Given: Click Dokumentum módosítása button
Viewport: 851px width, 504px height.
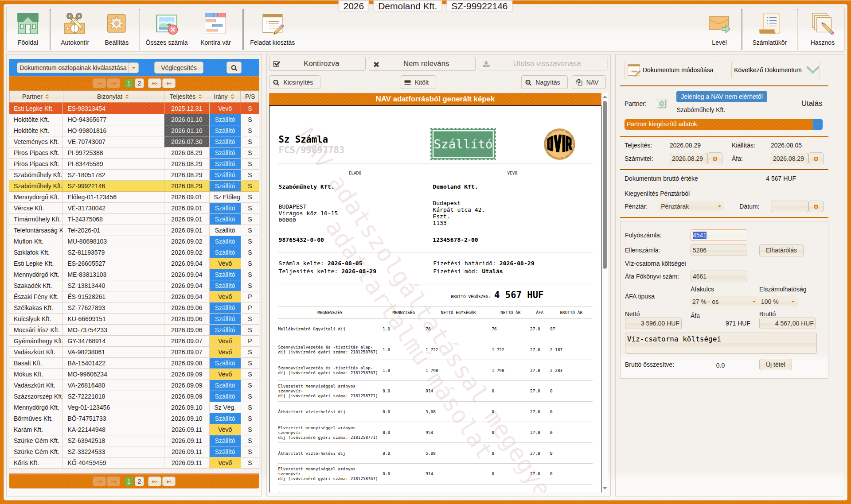Looking at the screenshot, I should coord(671,70).
